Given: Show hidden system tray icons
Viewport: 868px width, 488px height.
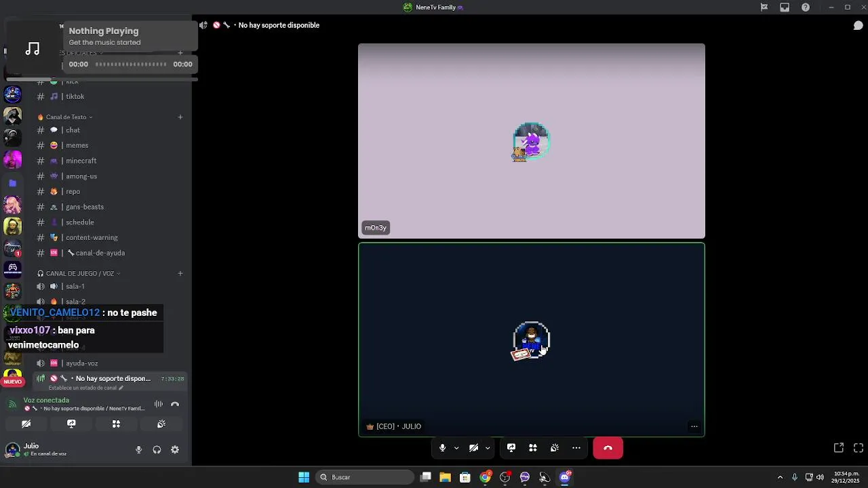Looking at the screenshot, I should tap(780, 477).
